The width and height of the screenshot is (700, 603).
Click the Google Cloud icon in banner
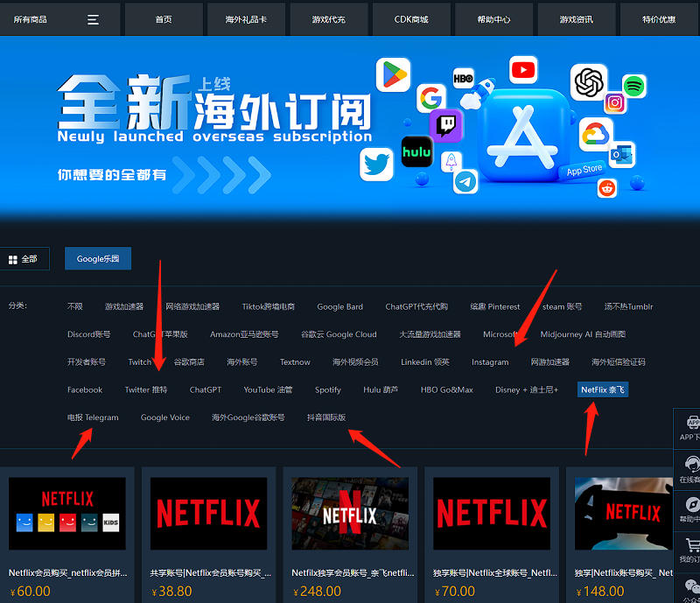pyautogui.click(x=596, y=135)
